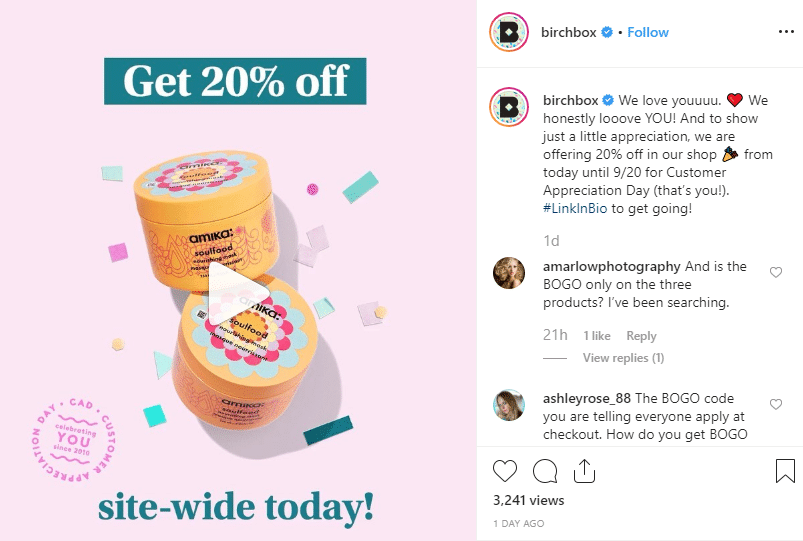Screen dimensions: 803x541
Task: Open amarlowphotography username link
Action: pyautogui.click(x=611, y=266)
